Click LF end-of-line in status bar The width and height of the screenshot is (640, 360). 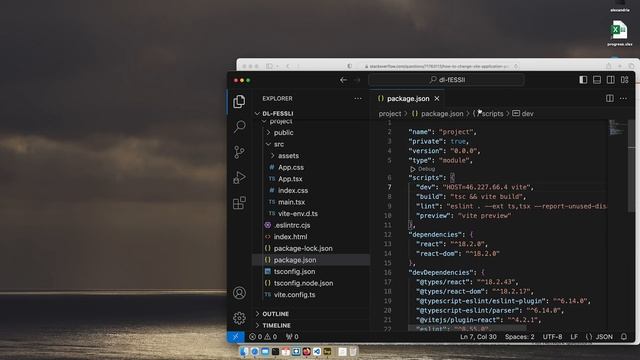pos(574,337)
